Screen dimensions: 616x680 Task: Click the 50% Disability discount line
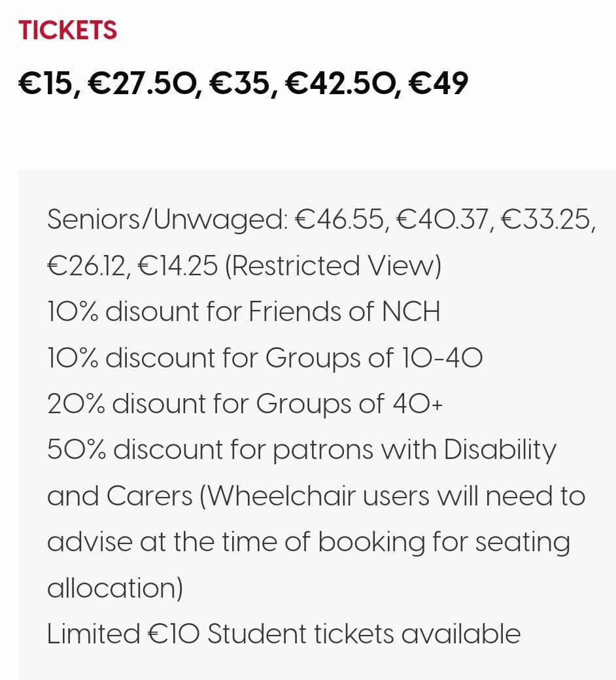[x=301, y=450]
